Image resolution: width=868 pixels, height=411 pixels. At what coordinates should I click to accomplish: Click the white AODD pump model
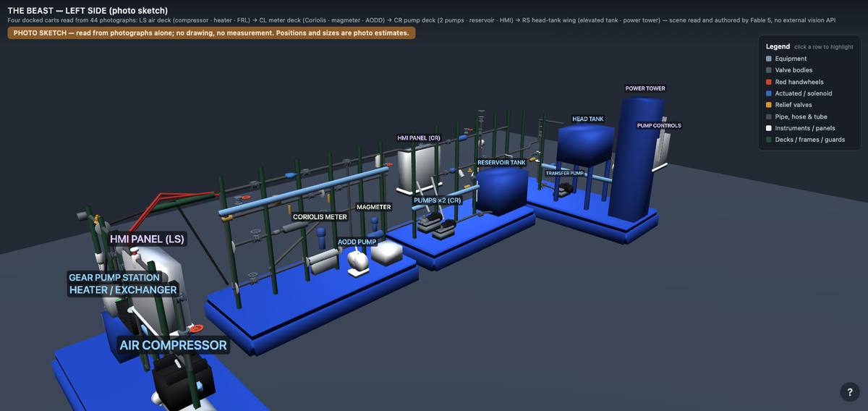[x=359, y=261]
